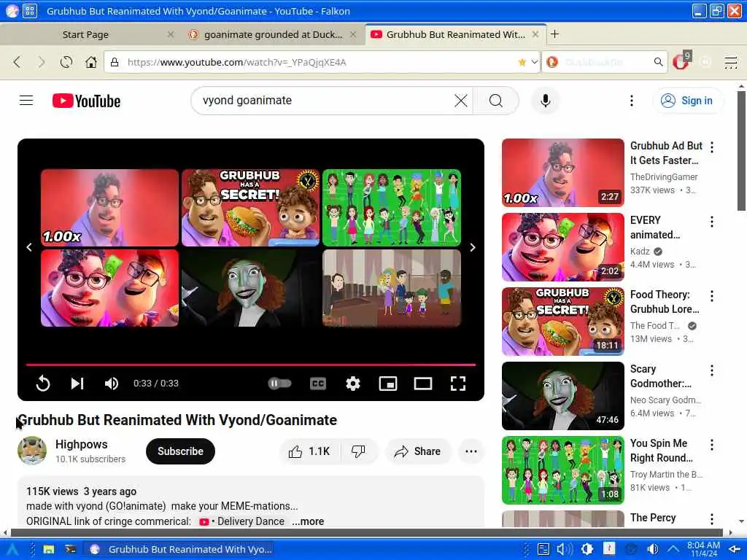The height and width of the screenshot is (560, 747).
Task: Open file manager from taskbar
Action: pyautogui.click(x=49, y=550)
